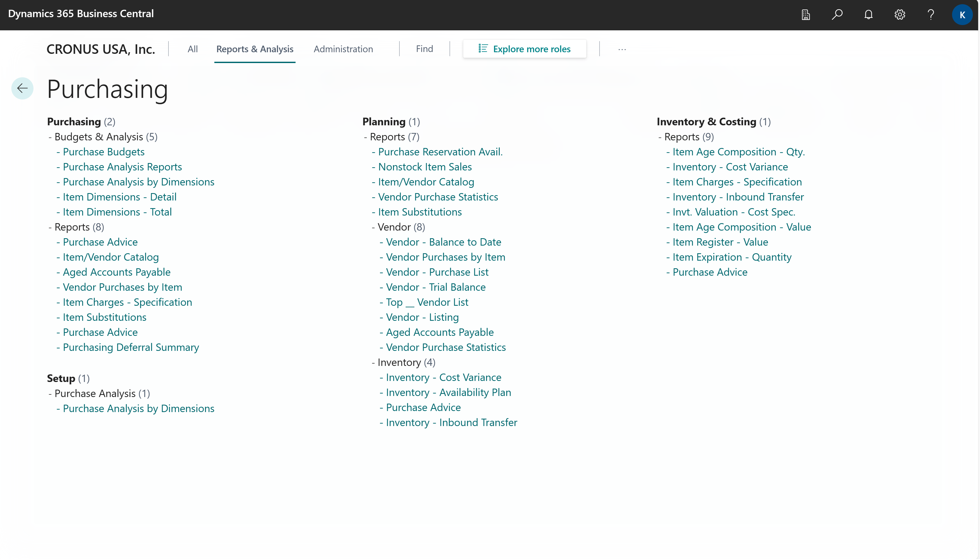Open the Purchase Budgets report

[103, 152]
